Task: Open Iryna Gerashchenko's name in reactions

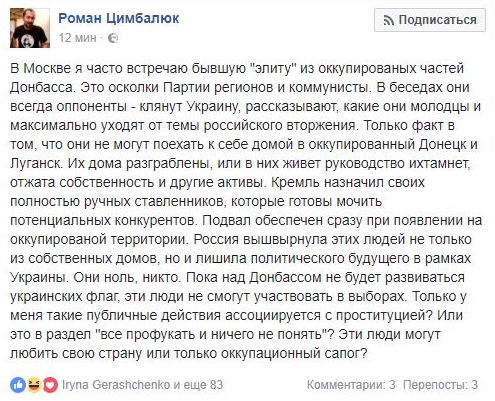Action: (x=116, y=385)
